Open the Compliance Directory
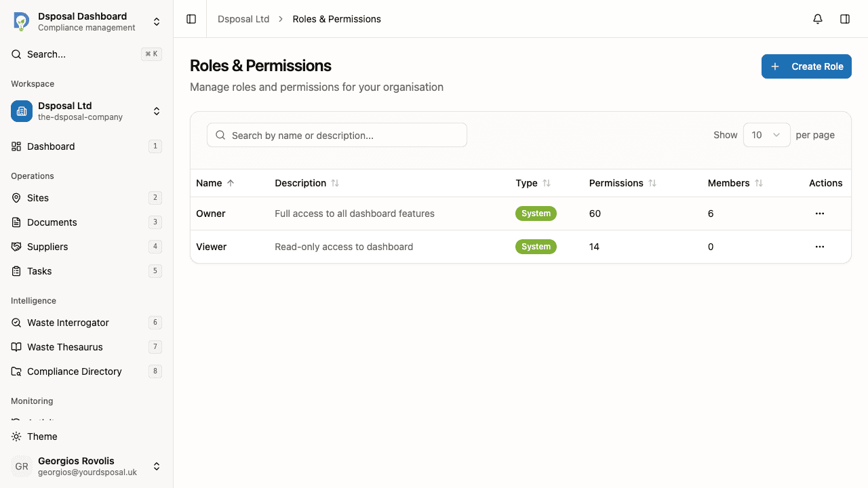 (x=75, y=371)
